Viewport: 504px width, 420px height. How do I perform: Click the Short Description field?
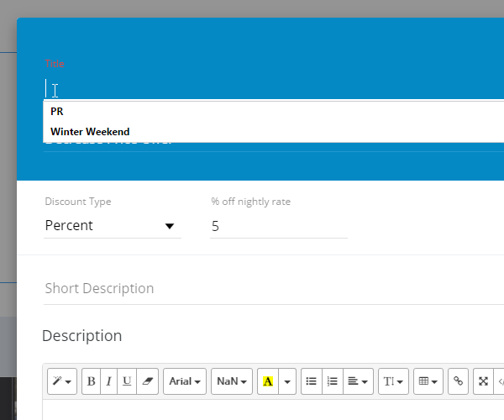click(274, 289)
